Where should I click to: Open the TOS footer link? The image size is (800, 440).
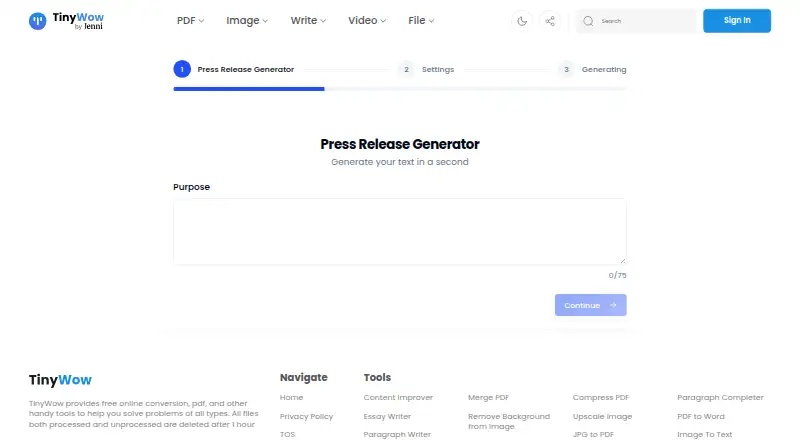coord(287,434)
